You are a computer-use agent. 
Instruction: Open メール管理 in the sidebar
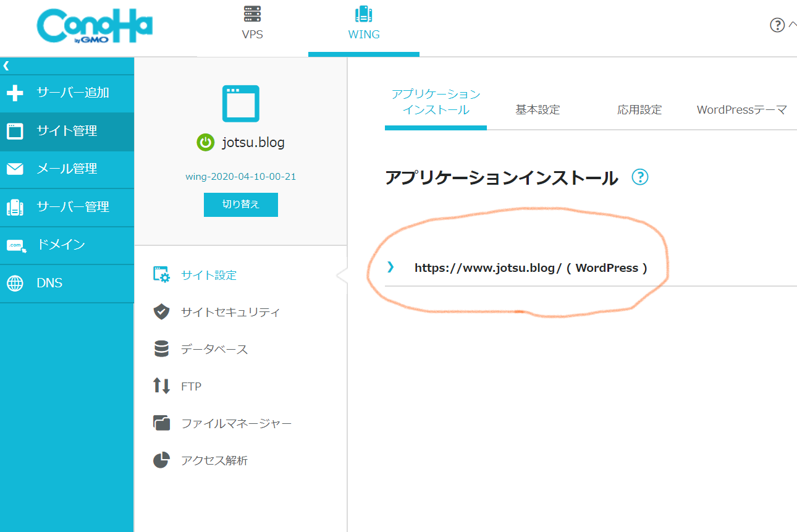[67, 169]
